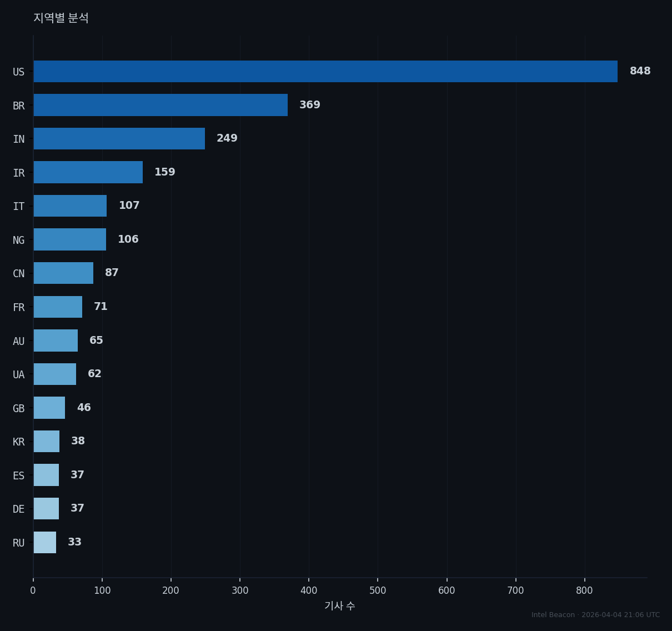The width and height of the screenshot is (672, 631).
Task: Select the NG bar showing 106
Action: 69,239
